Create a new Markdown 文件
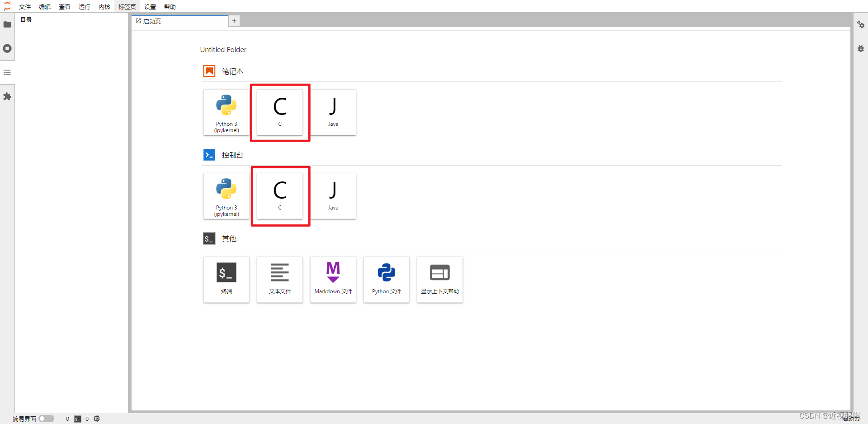 click(333, 280)
